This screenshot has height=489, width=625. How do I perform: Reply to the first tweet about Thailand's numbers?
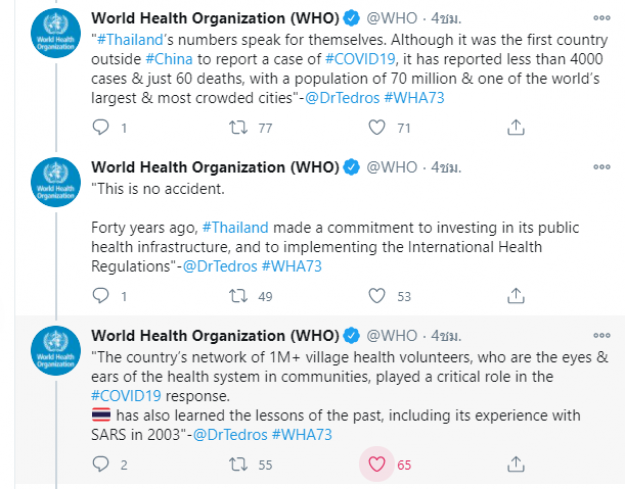(x=100, y=128)
